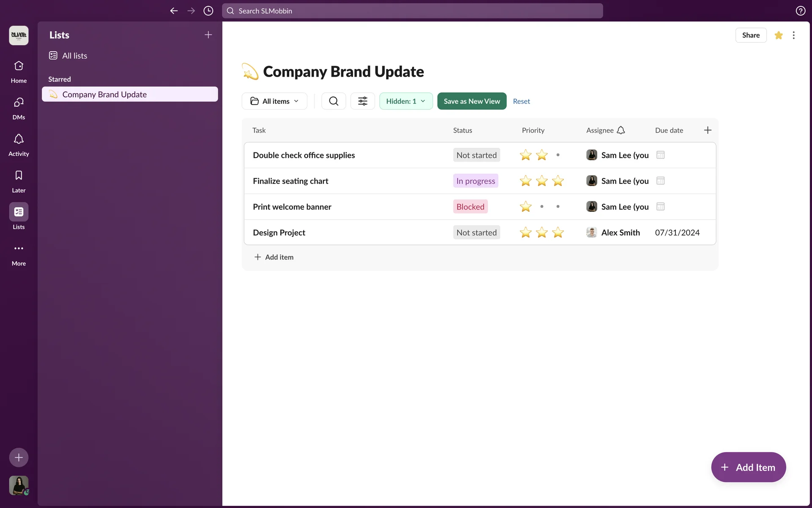Expand the Hidden: 1 fields dropdown
Screen dimensions: 812x508
pos(406,101)
